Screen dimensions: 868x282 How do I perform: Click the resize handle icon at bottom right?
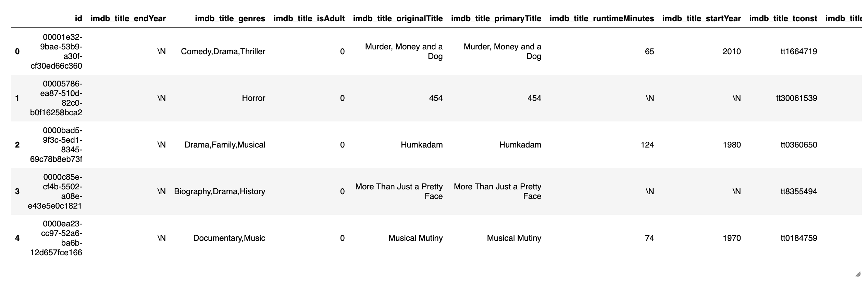tap(858, 274)
